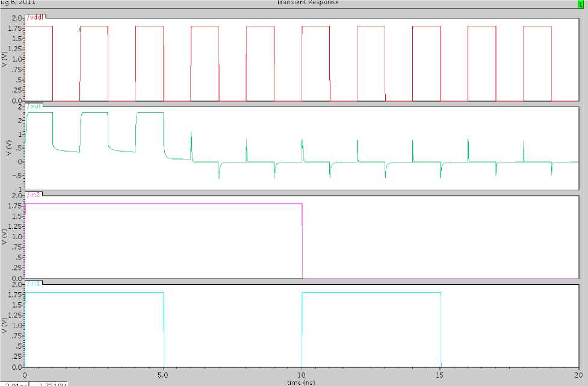Select the /in1 signal label
This screenshot has width=588, height=386.
coord(34,283)
